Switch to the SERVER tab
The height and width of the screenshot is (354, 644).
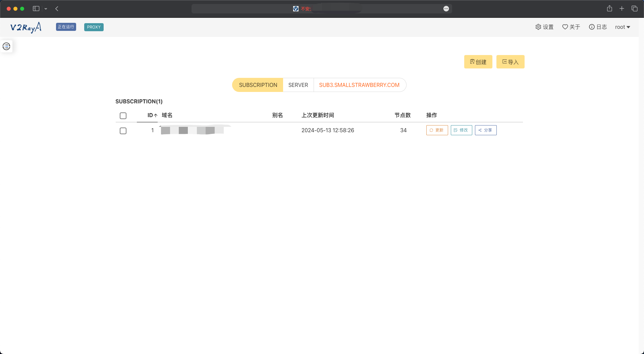pyautogui.click(x=298, y=85)
